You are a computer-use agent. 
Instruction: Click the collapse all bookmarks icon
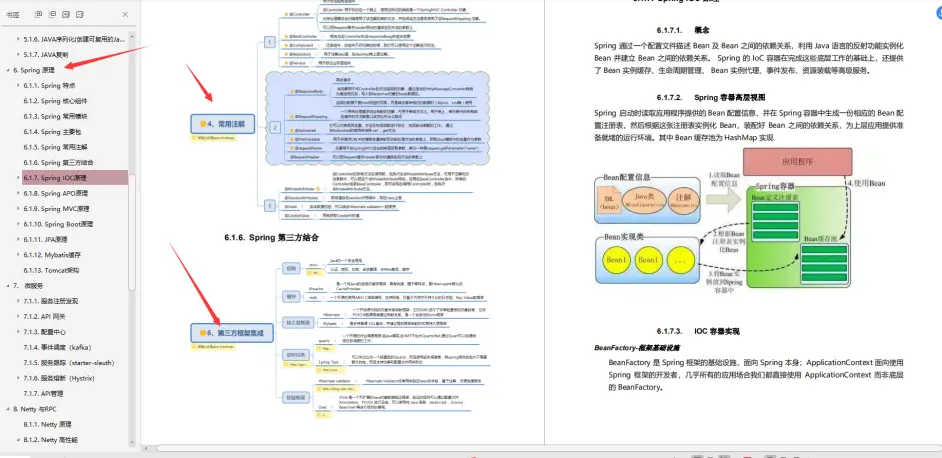[x=52, y=14]
